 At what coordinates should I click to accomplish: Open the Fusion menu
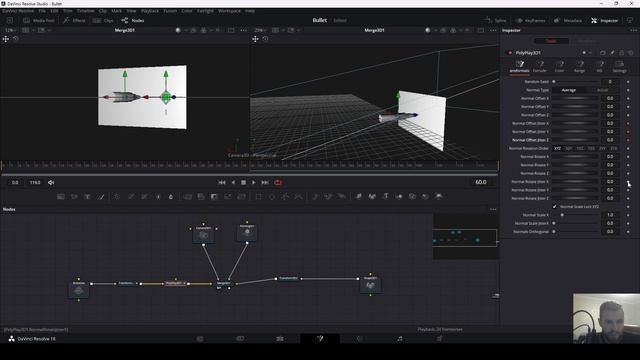pyautogui.click(x=170, y=11)
